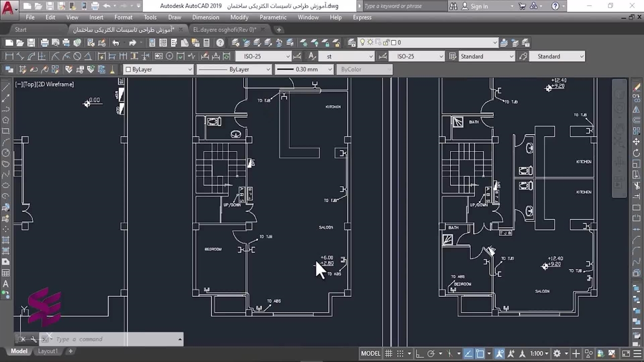Click the MODEL button in the status bar

[x=370, y=353]
